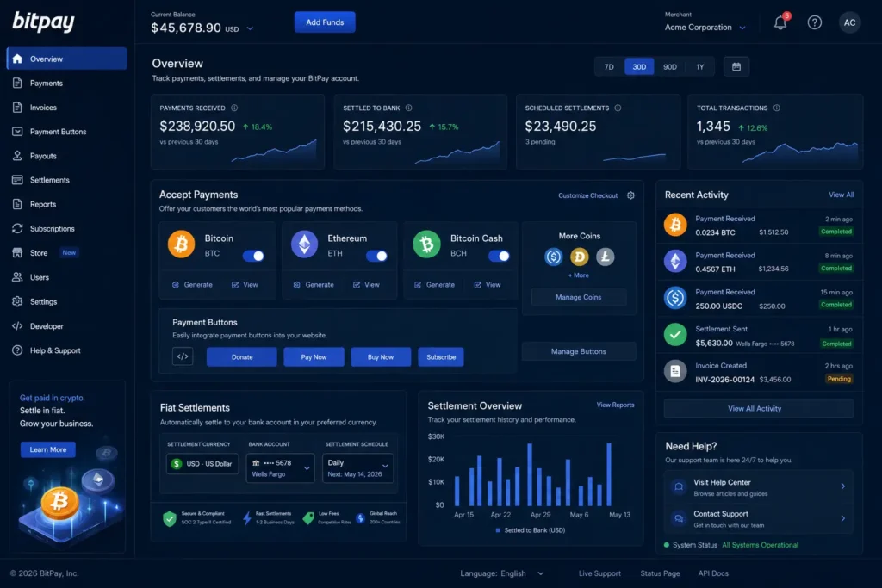Open the View Reports link
The height and width of the screenshot is (588, 882).
(615, 405)
